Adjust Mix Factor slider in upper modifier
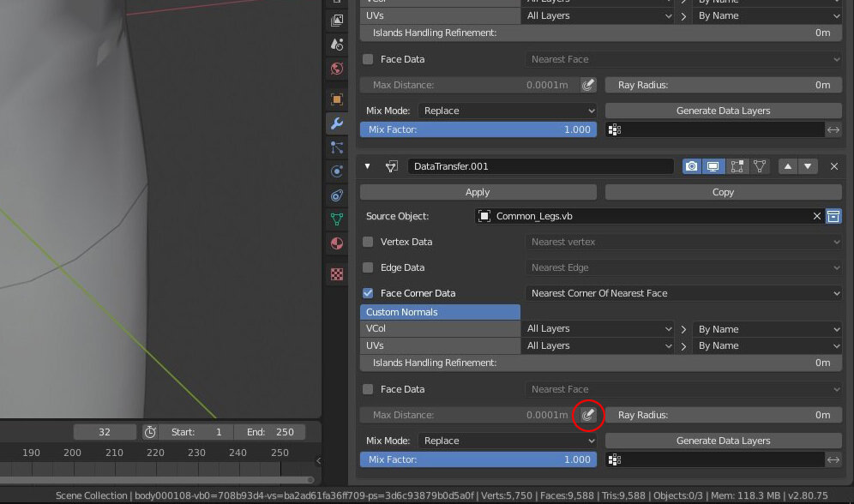The image size is (854, 504). click(478, 129)
